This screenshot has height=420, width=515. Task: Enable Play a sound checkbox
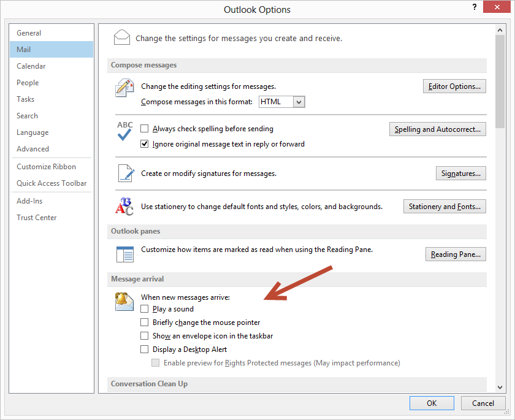[x=145, y=309]
